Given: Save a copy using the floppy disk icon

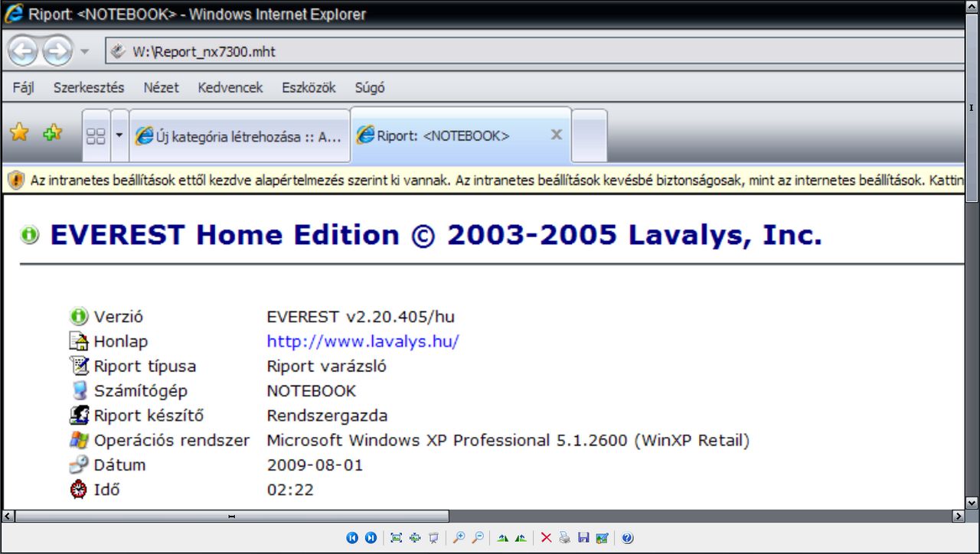Looking at the screenshot, I should 583,538.
